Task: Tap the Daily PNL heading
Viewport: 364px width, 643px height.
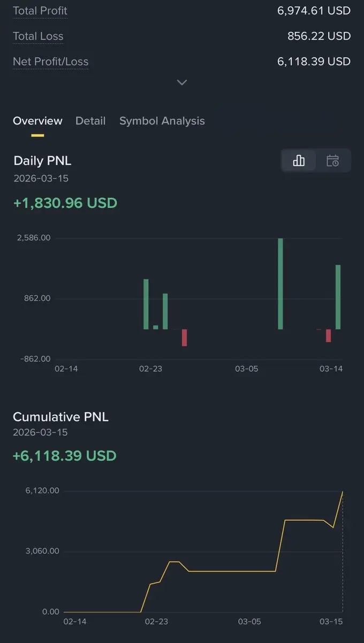Action: click(x=42, y=161)
